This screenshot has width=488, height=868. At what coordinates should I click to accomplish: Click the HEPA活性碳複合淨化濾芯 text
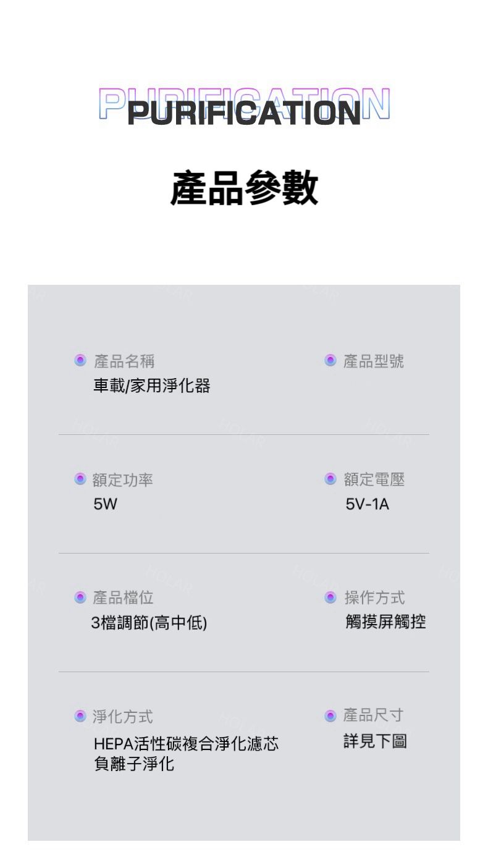[186, 744]
